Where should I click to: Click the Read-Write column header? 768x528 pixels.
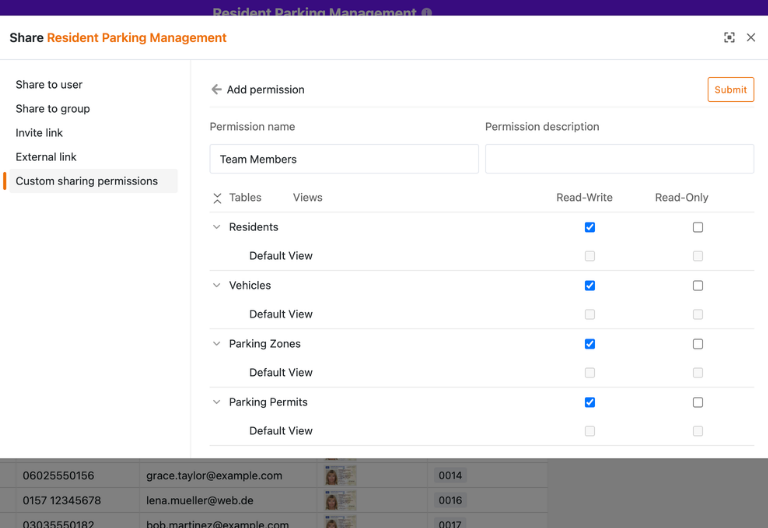coord(584,197)
